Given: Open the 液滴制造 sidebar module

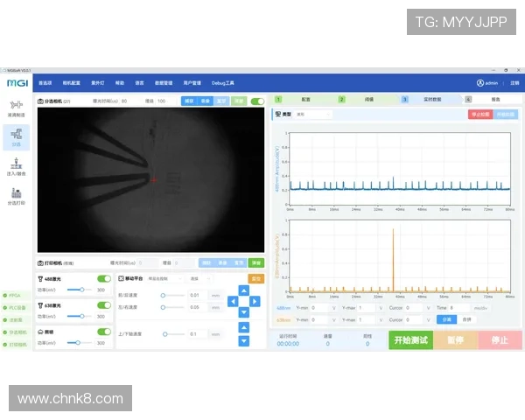Looking at the screenshot, I should (16, 108).
